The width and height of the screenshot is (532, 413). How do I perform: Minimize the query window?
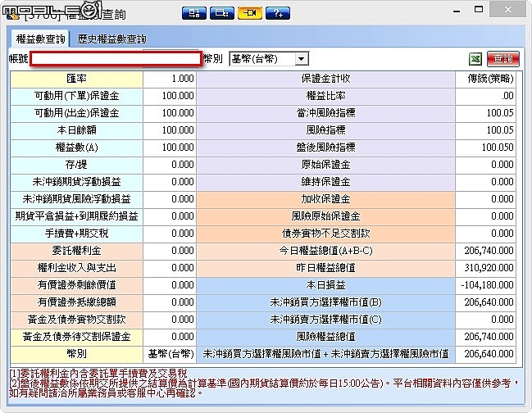pos(457,11)
